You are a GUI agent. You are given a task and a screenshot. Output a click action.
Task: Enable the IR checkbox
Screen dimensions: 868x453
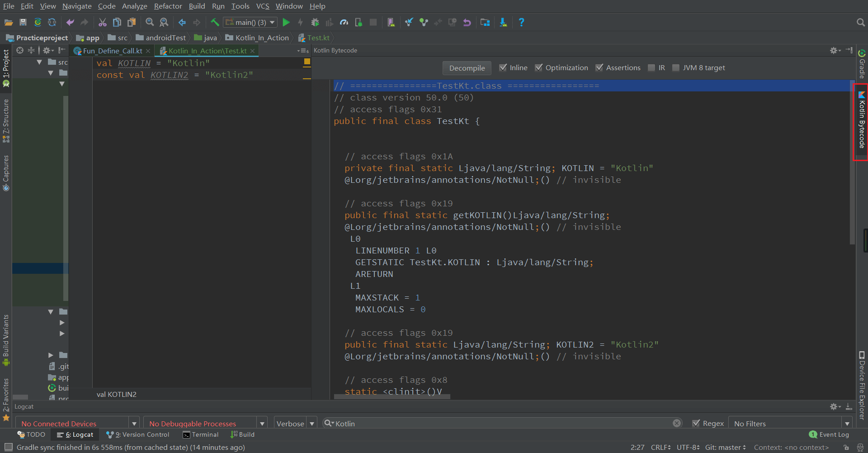coord(651,67)
